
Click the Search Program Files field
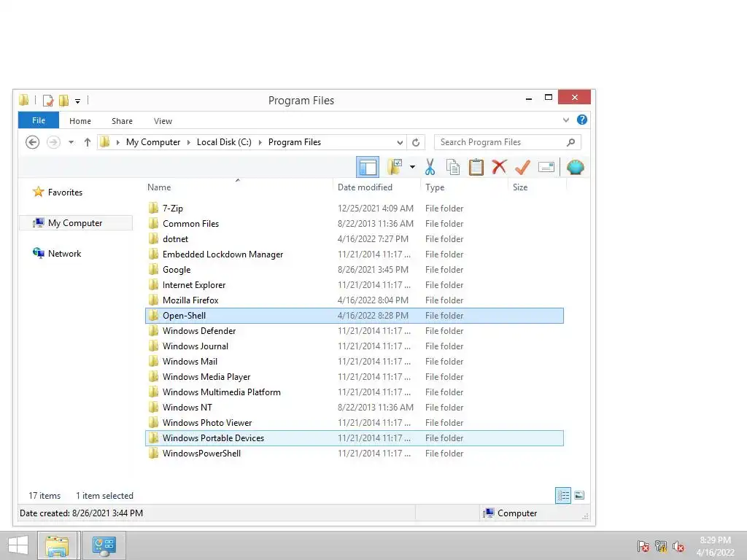tap(508, 142)
